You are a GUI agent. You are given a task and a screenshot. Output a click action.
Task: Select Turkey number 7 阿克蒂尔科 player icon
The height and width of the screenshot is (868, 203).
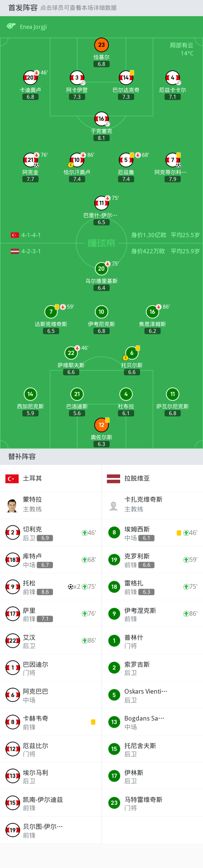(x=172, y=160)
